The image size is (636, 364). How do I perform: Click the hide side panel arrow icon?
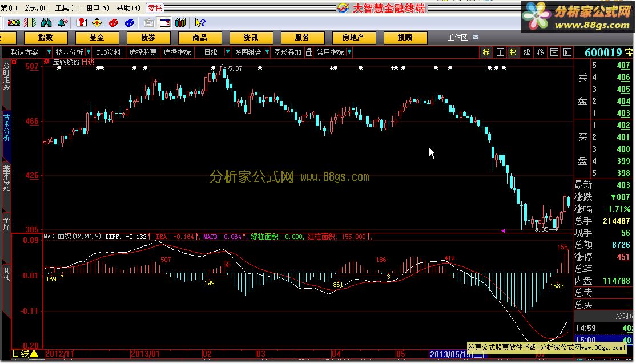click(x=567, y=52)
